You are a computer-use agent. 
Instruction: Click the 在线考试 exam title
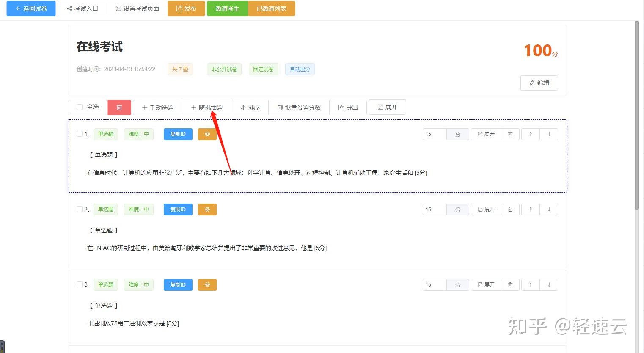coord(99,47)
